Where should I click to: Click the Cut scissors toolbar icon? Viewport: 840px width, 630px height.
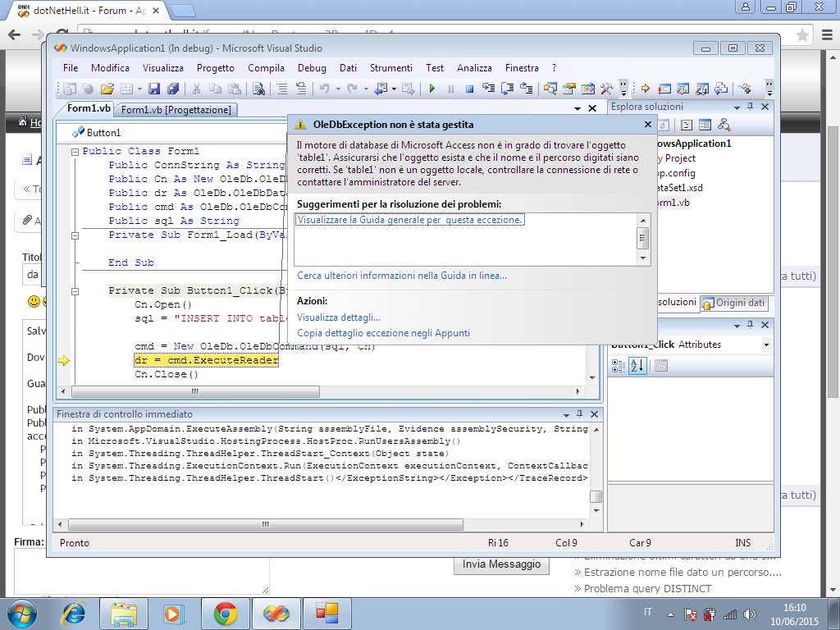click(196, 89)
